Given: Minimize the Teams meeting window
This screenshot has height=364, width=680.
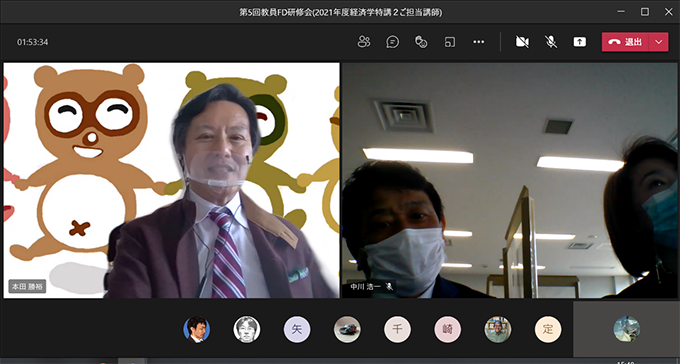Looking at the screenshot, I should click(621, 12).
